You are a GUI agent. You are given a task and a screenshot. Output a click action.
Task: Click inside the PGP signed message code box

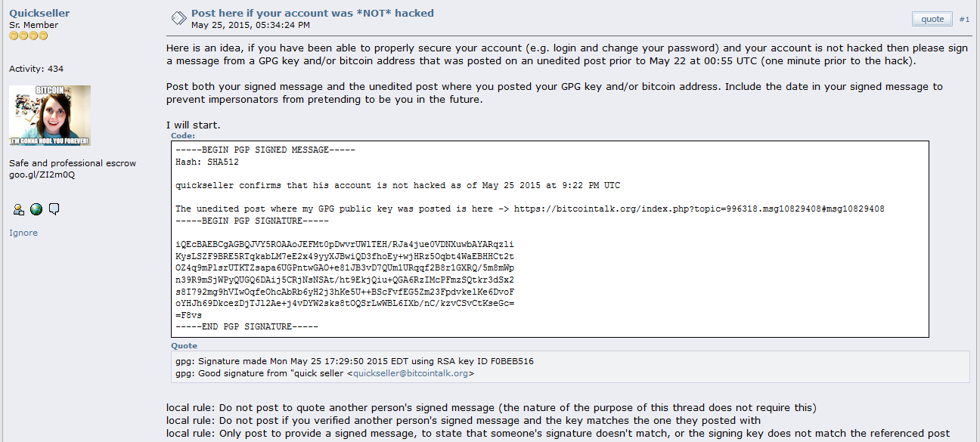coord(550,239)
